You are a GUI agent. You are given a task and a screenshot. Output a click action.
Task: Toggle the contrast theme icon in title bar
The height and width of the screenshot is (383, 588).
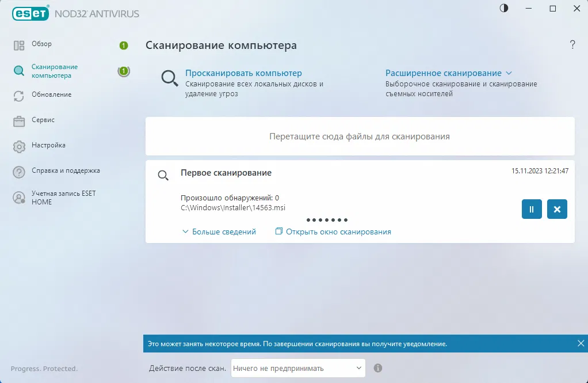coord(504,8)
